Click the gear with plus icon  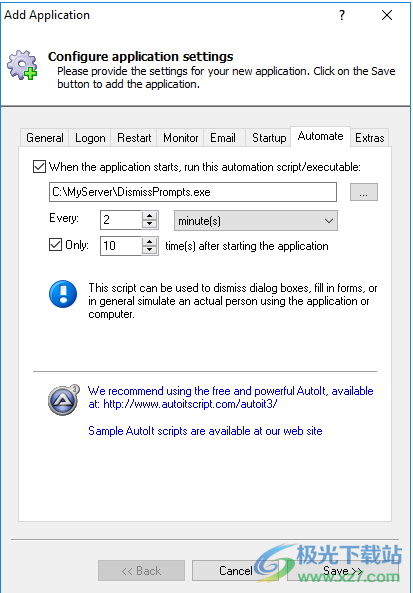point(22,65)
